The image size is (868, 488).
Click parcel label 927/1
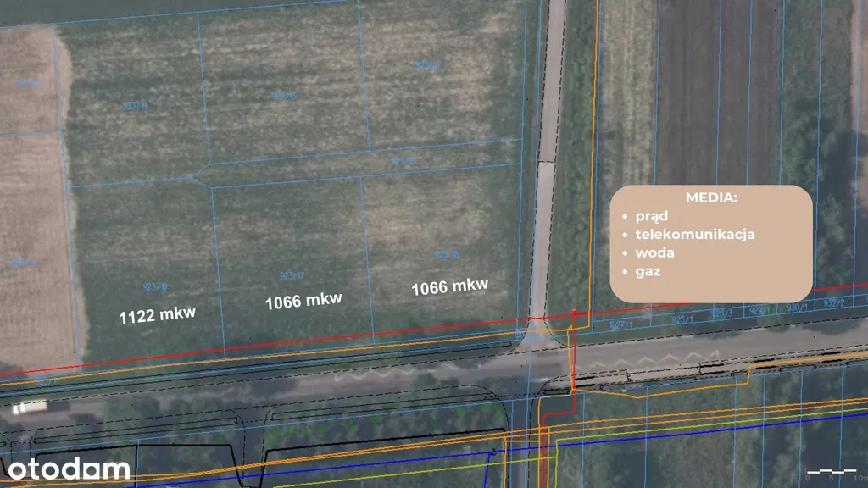[621, 324]
